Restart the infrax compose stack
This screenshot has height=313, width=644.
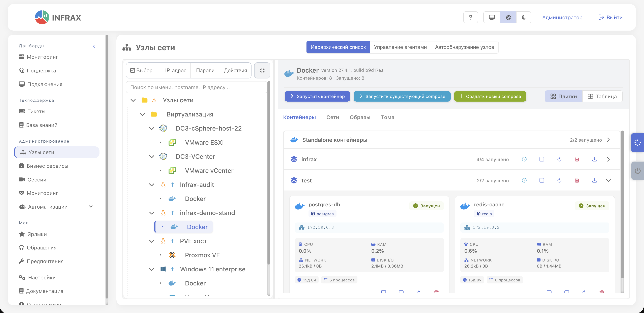click(559, 159)
